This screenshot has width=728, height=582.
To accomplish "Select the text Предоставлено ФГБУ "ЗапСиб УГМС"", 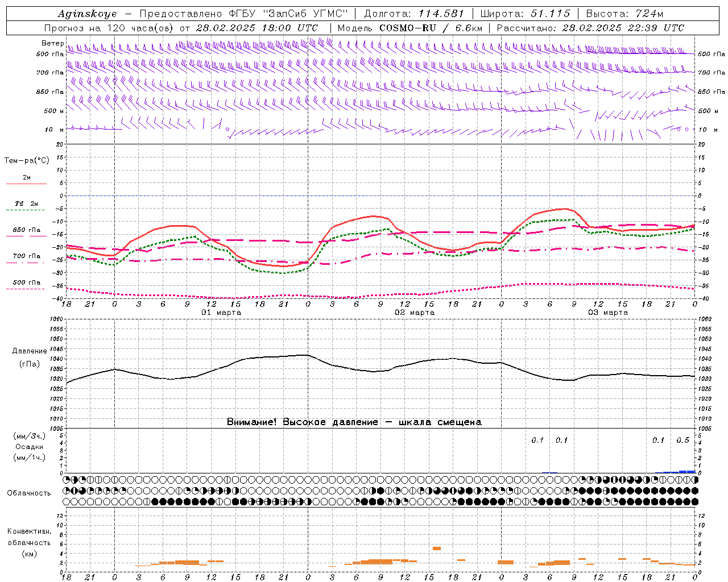I will pyautogui.click(x=243, y=14).
